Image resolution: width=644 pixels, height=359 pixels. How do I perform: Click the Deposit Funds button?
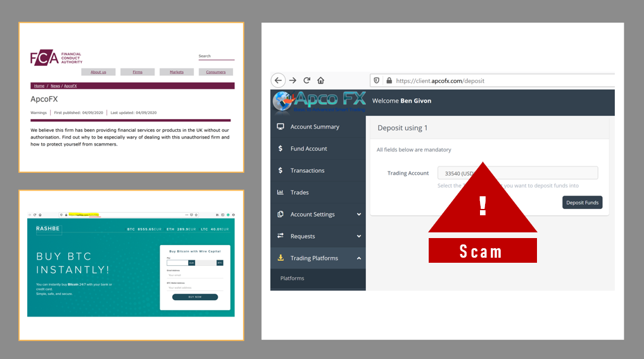[x=582, y=203]
